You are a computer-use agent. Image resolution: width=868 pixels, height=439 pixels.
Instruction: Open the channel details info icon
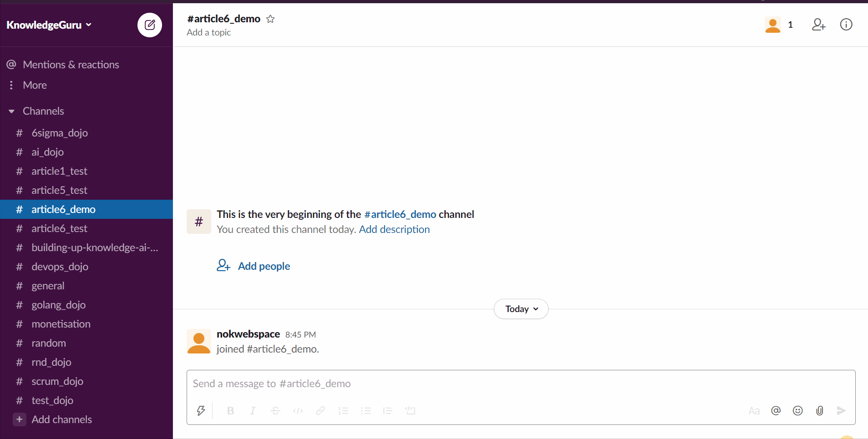[x=846, y=25]
